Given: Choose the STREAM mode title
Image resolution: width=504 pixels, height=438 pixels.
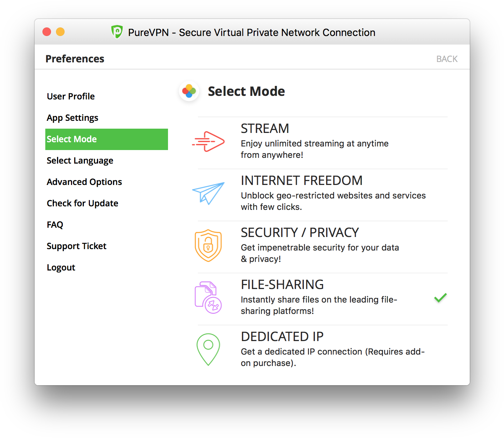Looking at the screenshot, I should click(265, 128).
